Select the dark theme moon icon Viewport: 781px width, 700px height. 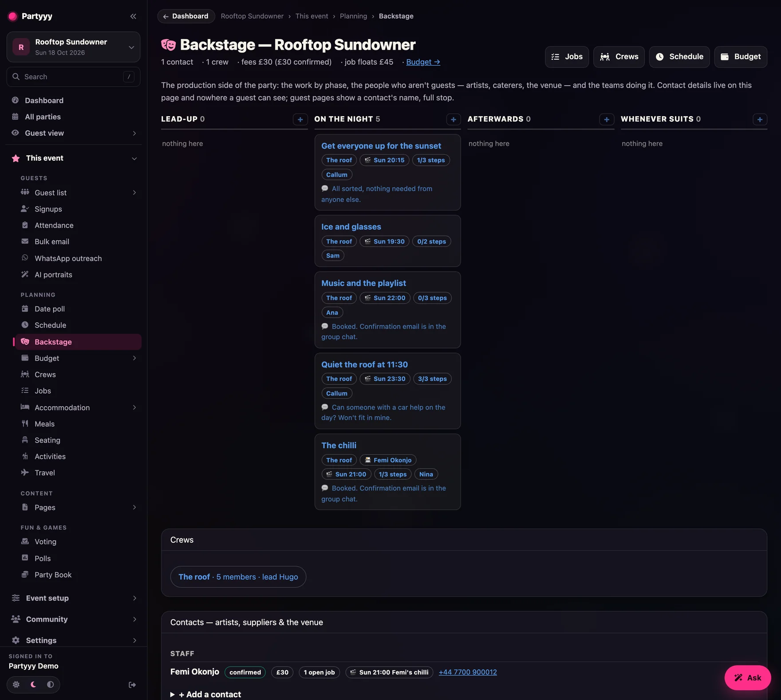tap(33, 684)
